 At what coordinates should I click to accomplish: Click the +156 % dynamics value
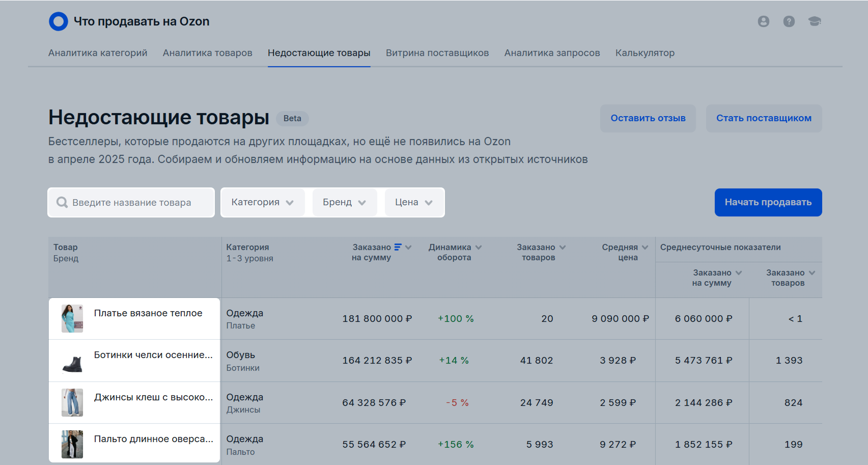coord(456,445)
